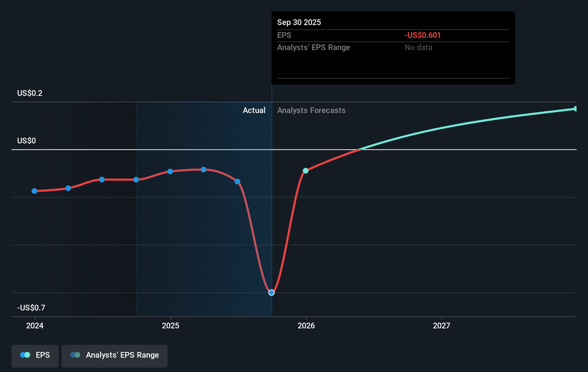Click the second quarterly EPS marker in early 2024
The width and height of the screenshot is (588, 372).
tap(68, 188)
